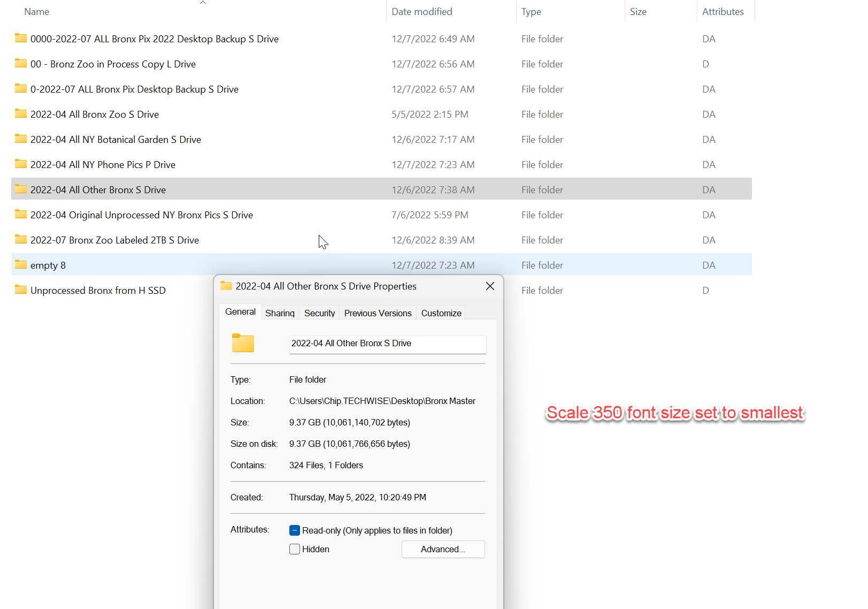Click the small folder icon in the dialog title bar

click(x=225, y=286)
